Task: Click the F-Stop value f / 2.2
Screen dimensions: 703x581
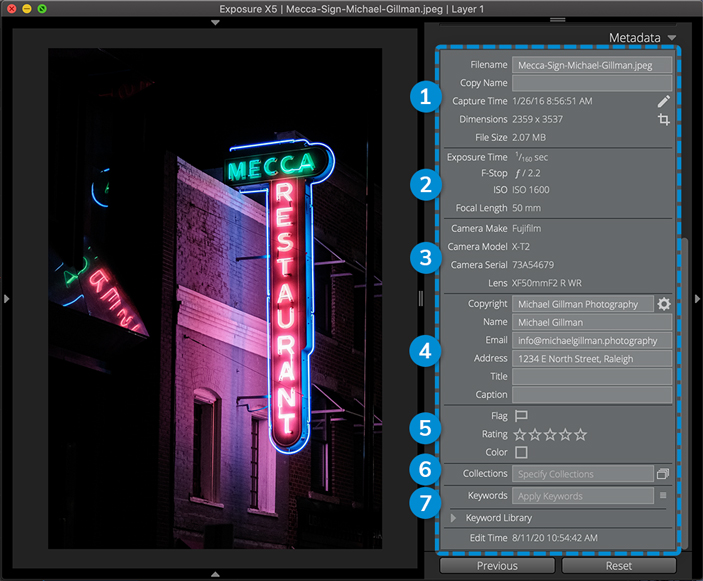Action: click(x=527, y=173)
